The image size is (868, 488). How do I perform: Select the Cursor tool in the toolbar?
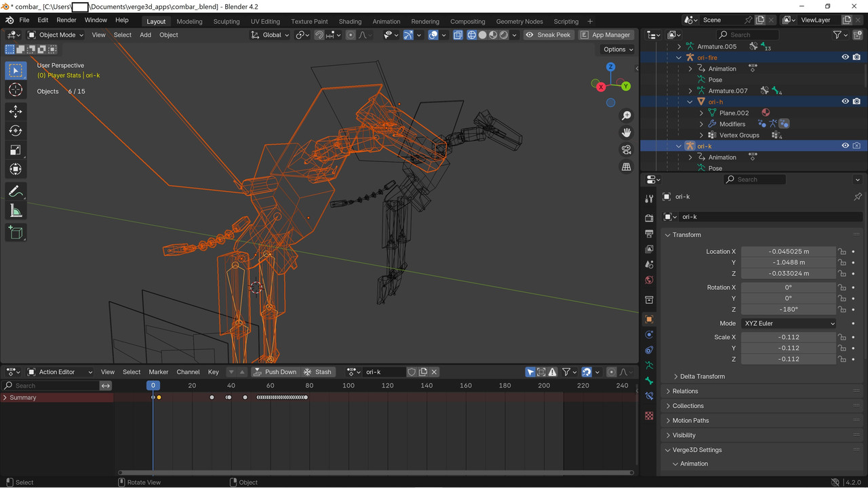(x=16, y=90)
